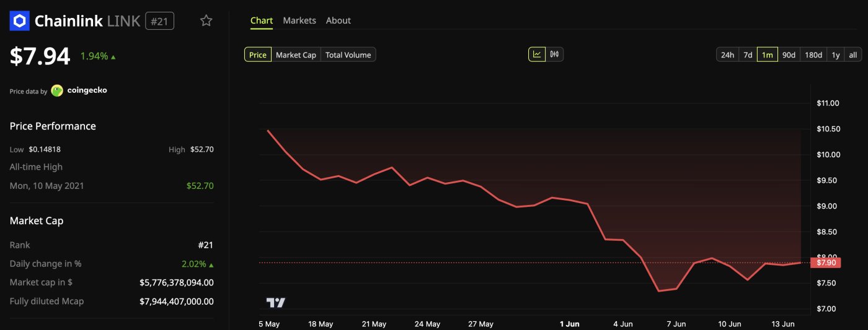Set chart range to 1y

pyautogui.click(x=836, y=55)
